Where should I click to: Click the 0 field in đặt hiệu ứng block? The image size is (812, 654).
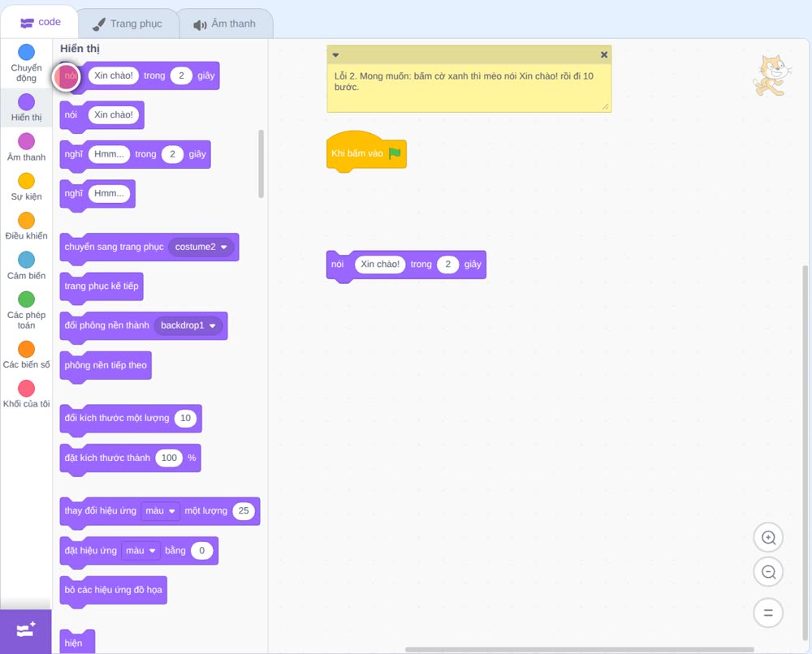click(x=202, y=550)
